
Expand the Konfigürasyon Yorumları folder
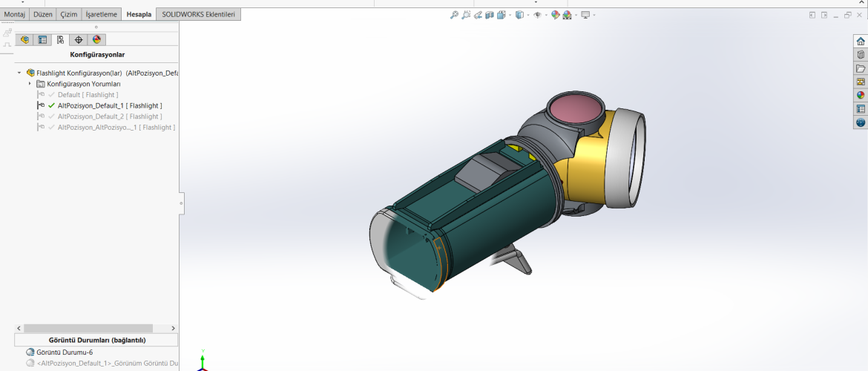pos(30,84)
